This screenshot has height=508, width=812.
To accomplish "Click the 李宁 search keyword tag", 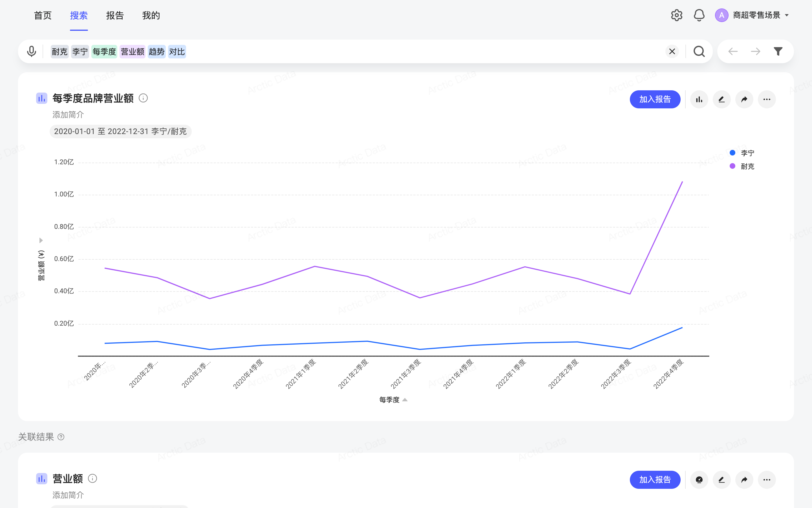I will (x=80, y=52).
